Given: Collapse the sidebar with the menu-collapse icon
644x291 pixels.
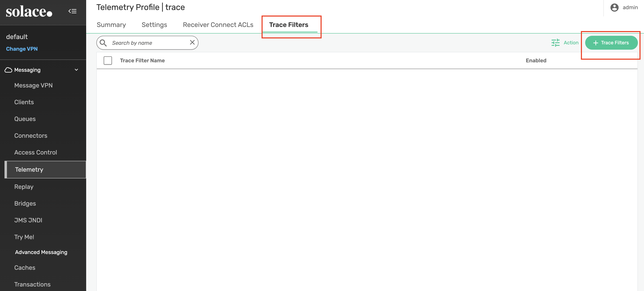Looking at the screenshot, I should click(x=72, y=11).
